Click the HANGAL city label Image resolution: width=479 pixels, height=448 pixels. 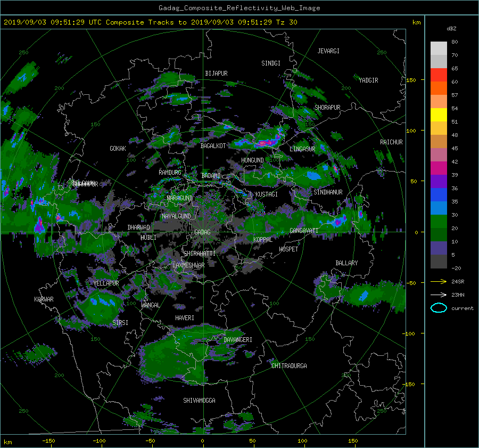point(150,305)
